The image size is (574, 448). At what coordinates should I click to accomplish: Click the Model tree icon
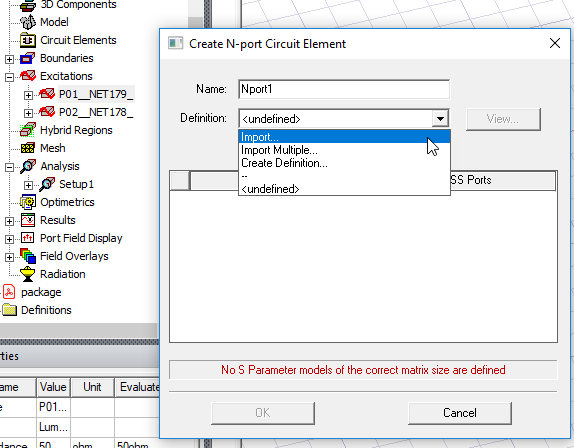click(x=28, y=22)
